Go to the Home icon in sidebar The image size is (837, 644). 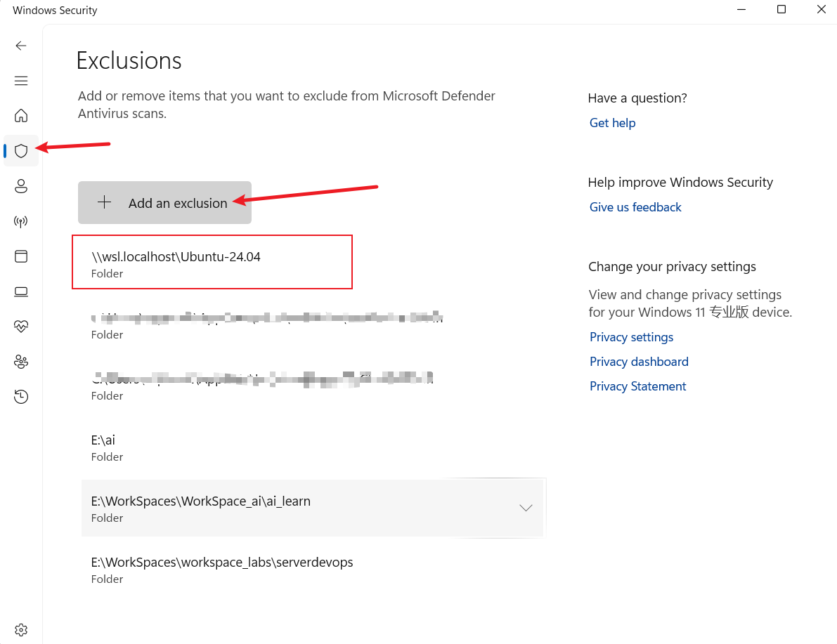21,115
